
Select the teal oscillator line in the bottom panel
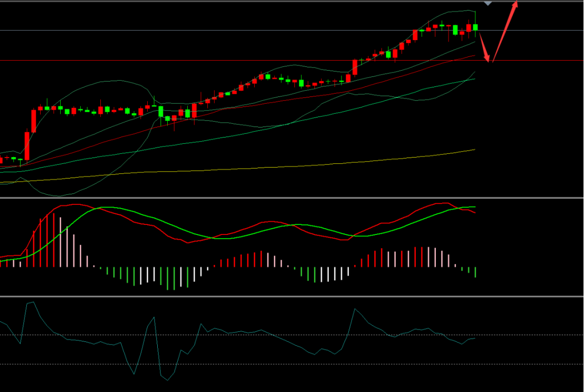(x=237, y=341)
